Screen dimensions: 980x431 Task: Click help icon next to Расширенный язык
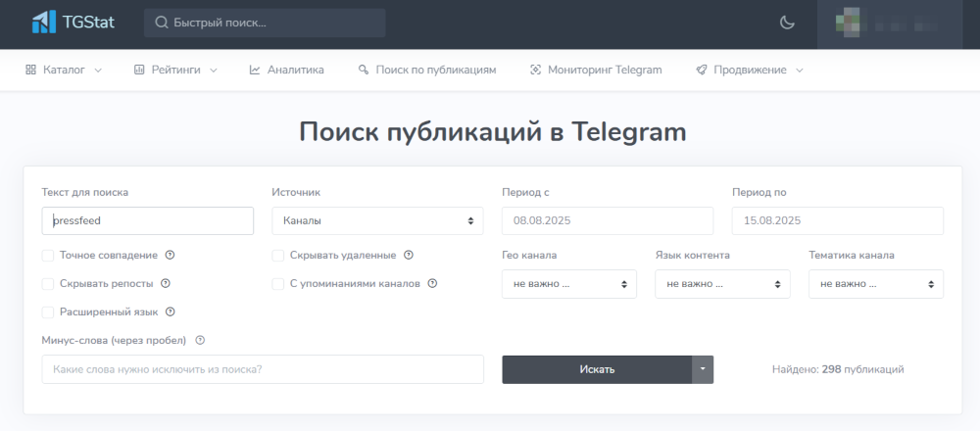pyautogui.click(x=170, y=311)
